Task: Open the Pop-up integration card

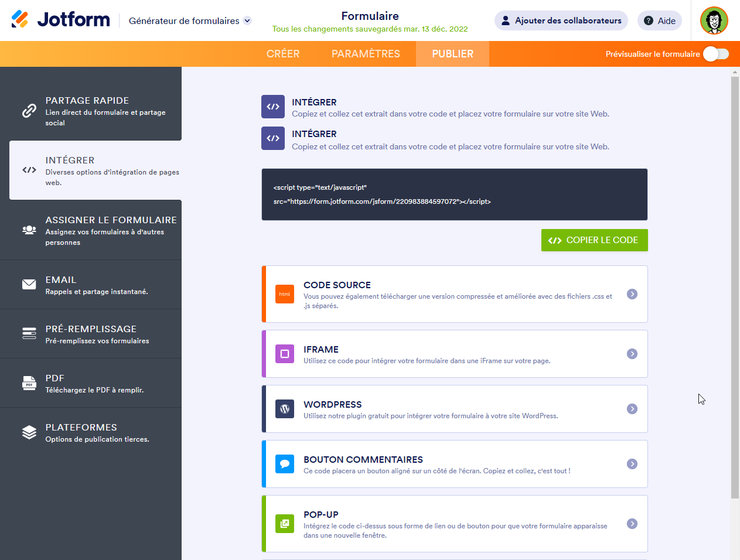Action: [x=455, y=524]
